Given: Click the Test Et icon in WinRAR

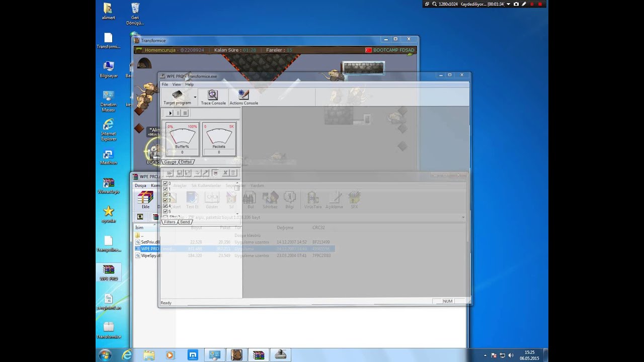Looking at the screenshot, I should 192,200.
